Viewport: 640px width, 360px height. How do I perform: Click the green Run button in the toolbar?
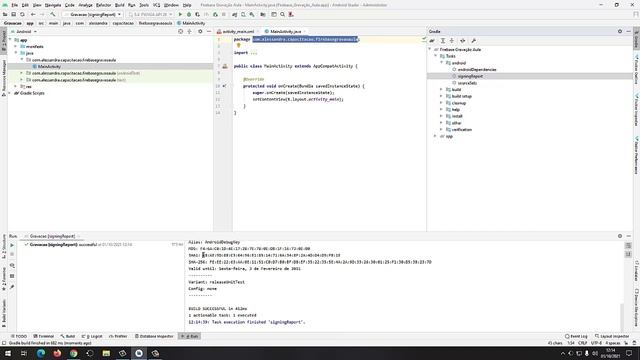click(x=180, y=14)
